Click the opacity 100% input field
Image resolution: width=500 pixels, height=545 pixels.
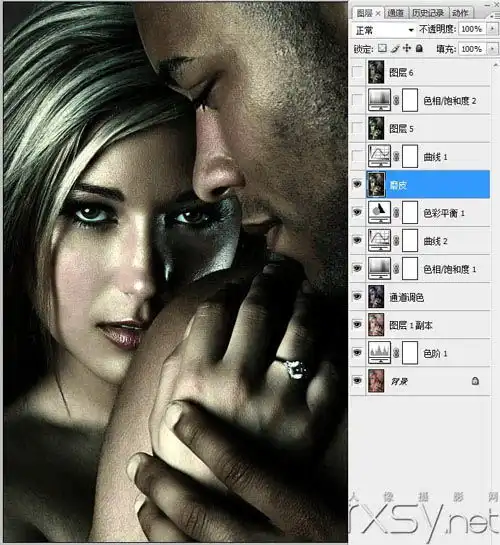pos(472,29)
